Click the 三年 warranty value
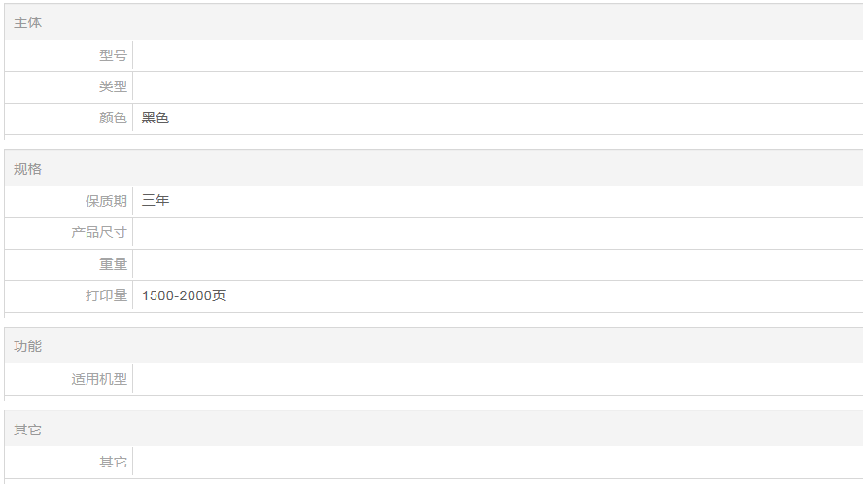Image resolution: width=868 pixels, height=484 pixels. coord(156,201)
